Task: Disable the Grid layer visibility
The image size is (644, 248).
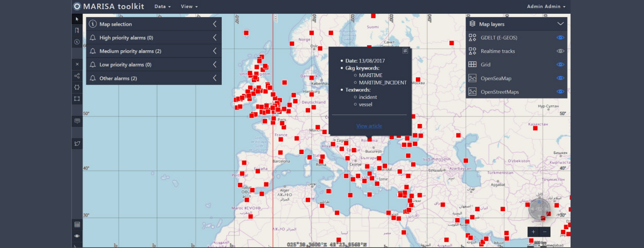Action: click(x=561, y=64)
